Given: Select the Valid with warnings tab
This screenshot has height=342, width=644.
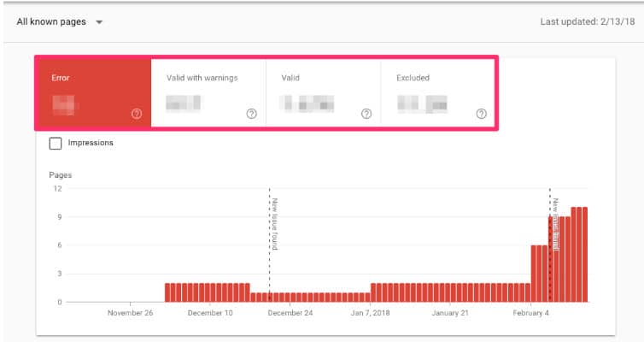Looking at the screenshot, I should point(208,92).
